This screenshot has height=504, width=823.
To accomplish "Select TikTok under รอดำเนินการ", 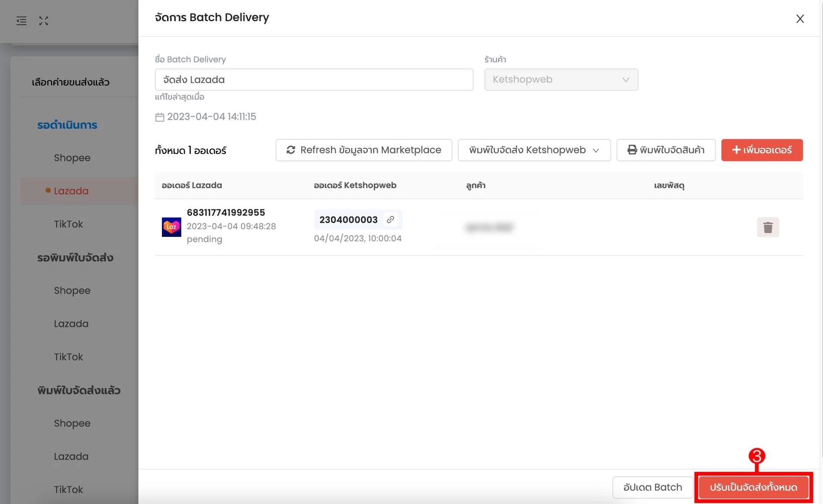I will pyautogui.click(x=68, y=224).
